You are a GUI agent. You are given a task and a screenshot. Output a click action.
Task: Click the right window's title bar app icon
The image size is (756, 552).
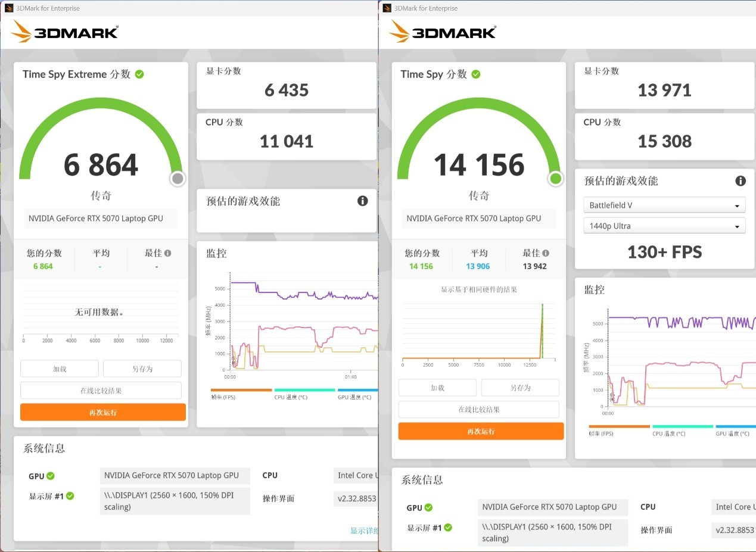[x=387, y=8]
